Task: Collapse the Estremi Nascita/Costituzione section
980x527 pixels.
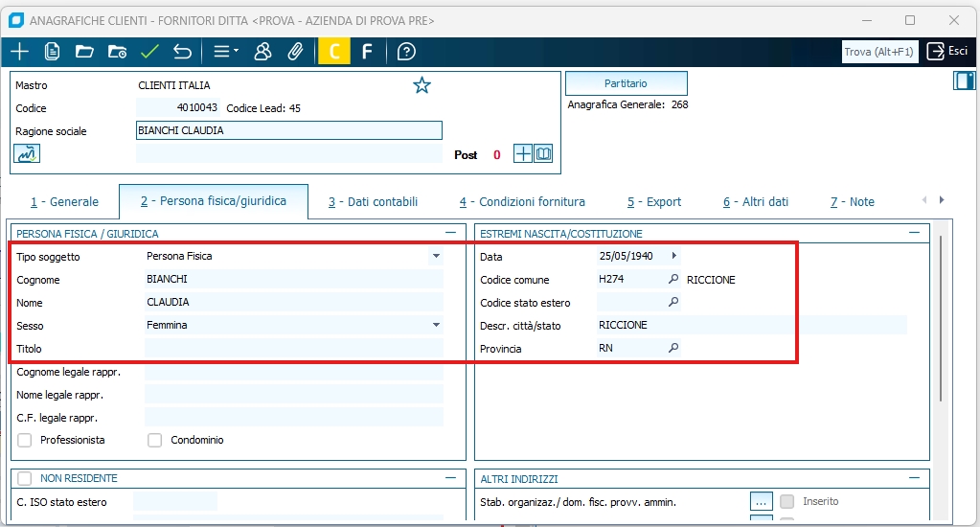Action: pos(914,233)
